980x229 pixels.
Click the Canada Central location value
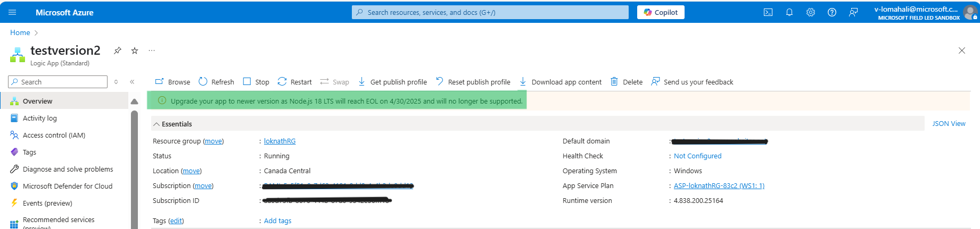(287, 171)
